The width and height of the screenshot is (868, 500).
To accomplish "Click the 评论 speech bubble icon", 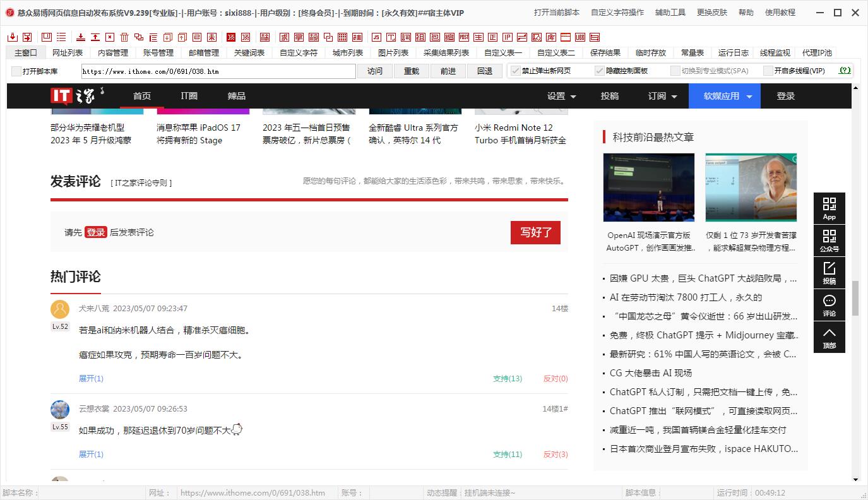I will point(829,305).
